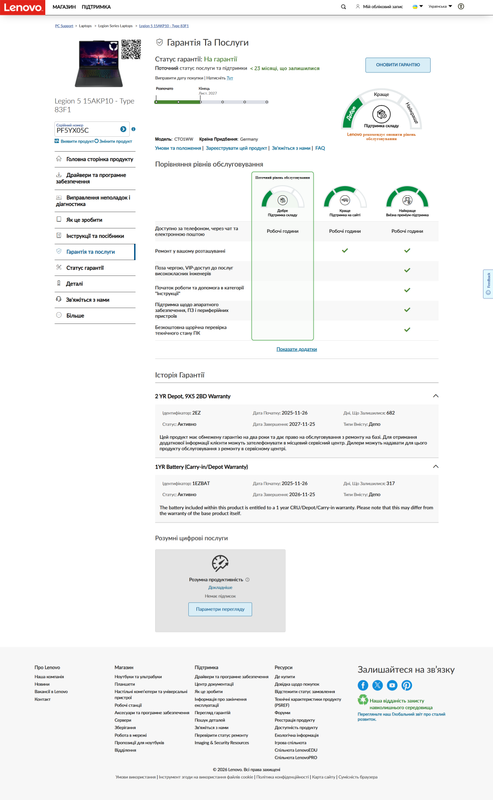Open 'Драйвери та програмне забезпечення' sidebar item
The image size is (493, 800).
pos(95,178)
